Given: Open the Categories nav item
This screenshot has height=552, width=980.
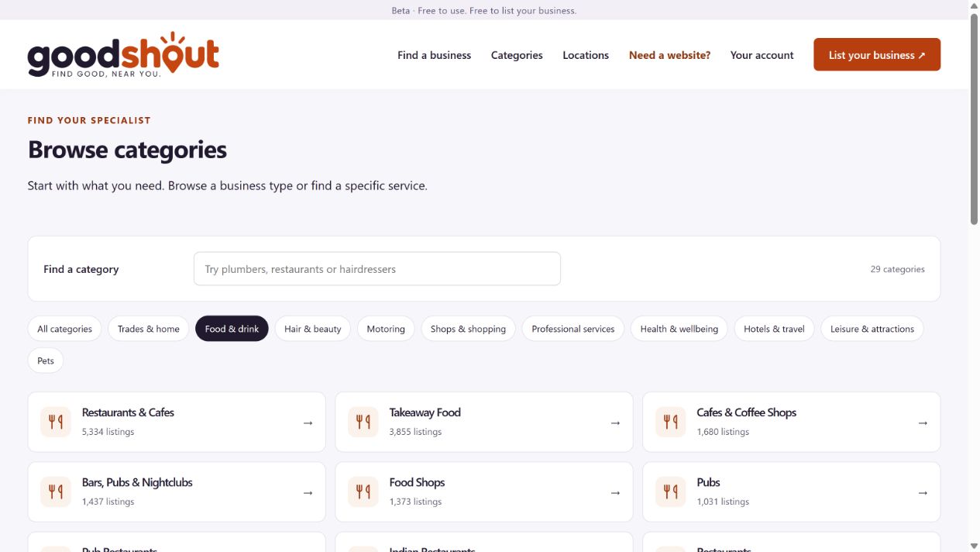Looking at the screenshot, I should tap(517, 55).
